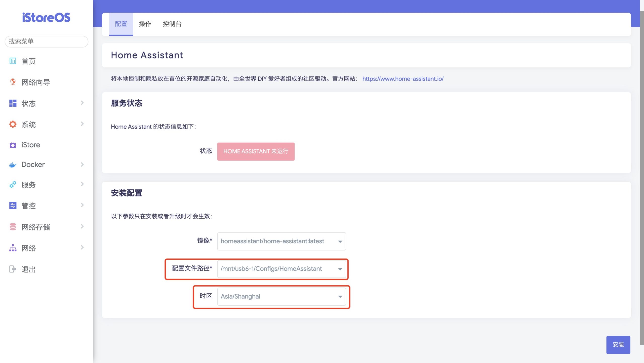Open 网络存储 in the sidebar
Image resolution: width=644 pixels, height=363 pixels.
36,227
